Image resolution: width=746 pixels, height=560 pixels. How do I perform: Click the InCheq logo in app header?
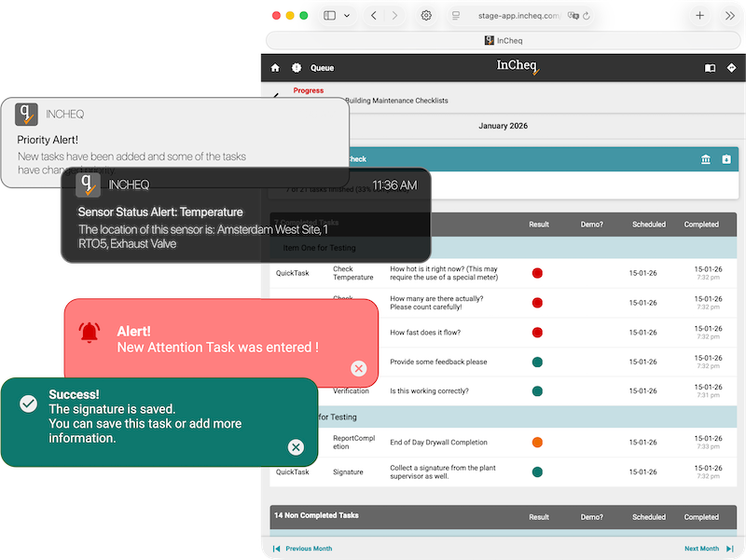click(518, 66)
